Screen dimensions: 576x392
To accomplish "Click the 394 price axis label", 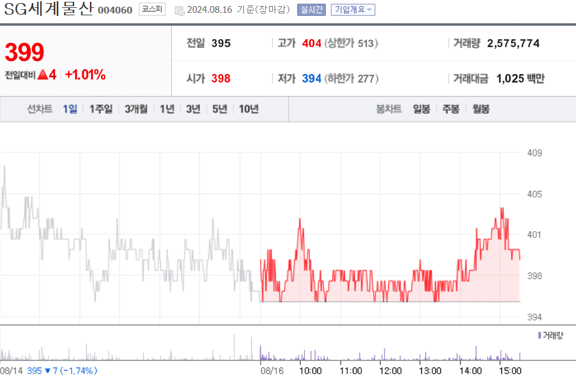I will 534,317.
